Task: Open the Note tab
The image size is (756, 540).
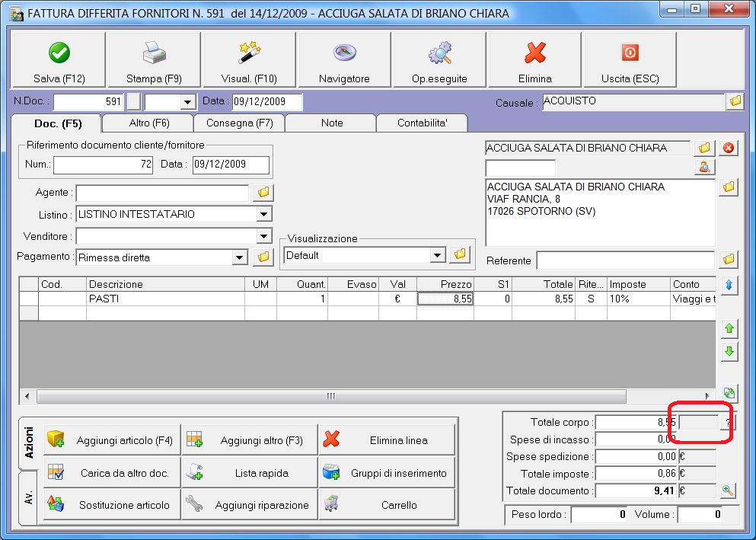Action: 332,123
